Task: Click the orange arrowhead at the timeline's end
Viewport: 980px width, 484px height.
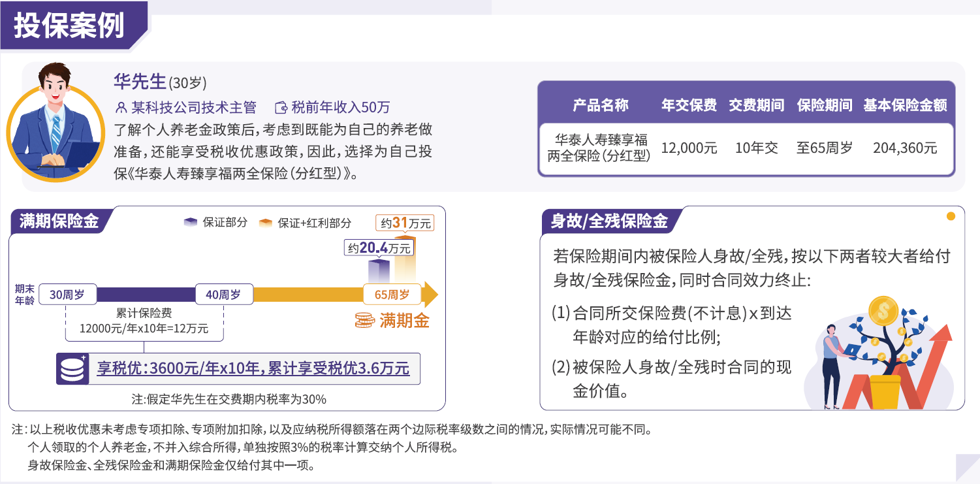Action: click(x=430, y=295)
